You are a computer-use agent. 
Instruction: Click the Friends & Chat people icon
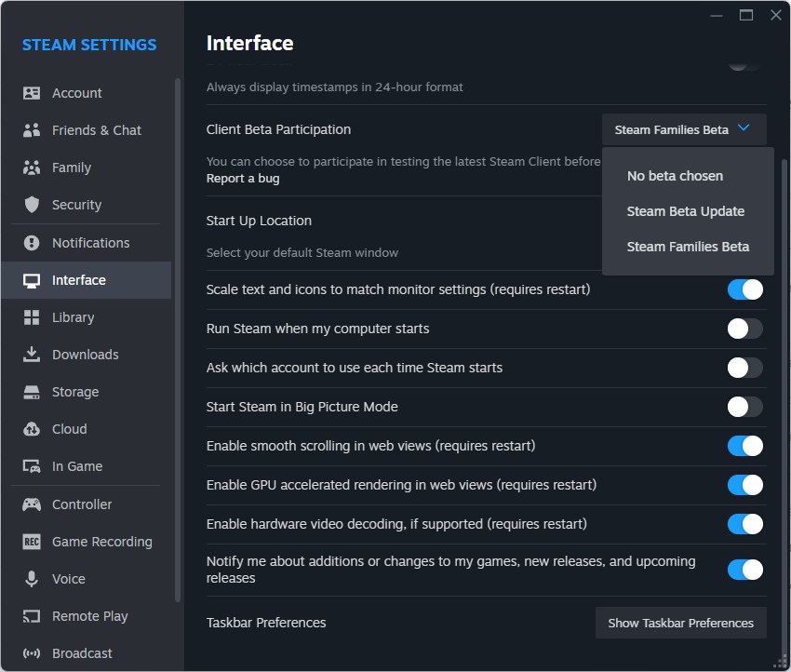32,130
